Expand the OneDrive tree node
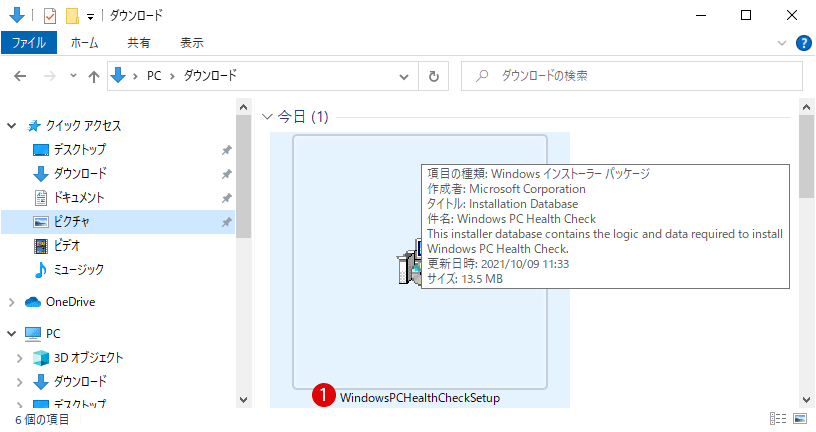The image size is (816, 432). click(11, 302)
